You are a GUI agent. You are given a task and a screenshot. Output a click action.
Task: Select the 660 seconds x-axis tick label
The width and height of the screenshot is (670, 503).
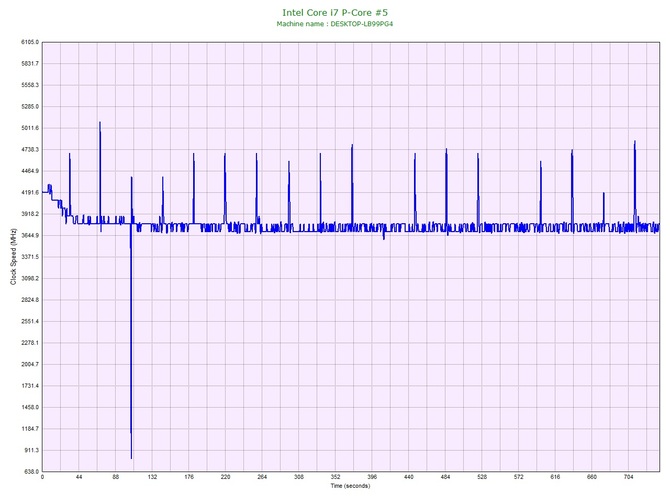point(592,477)
